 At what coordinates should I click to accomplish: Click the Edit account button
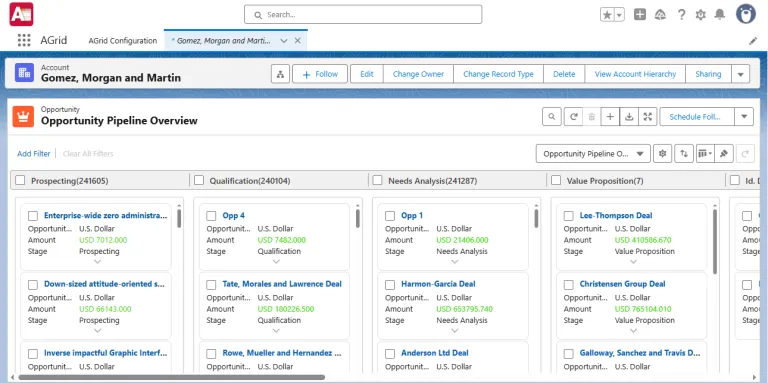(367, 74)
